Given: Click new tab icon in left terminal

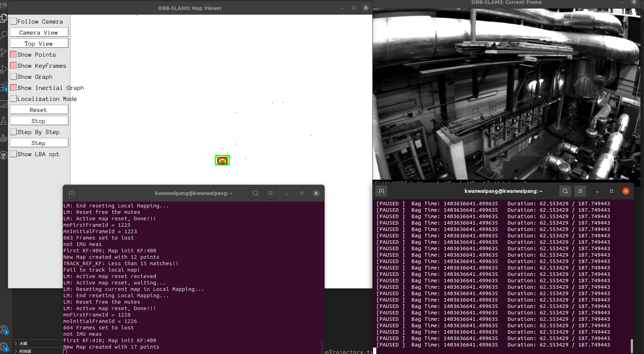Looking at the screenshot, I should tap(72, 193).
